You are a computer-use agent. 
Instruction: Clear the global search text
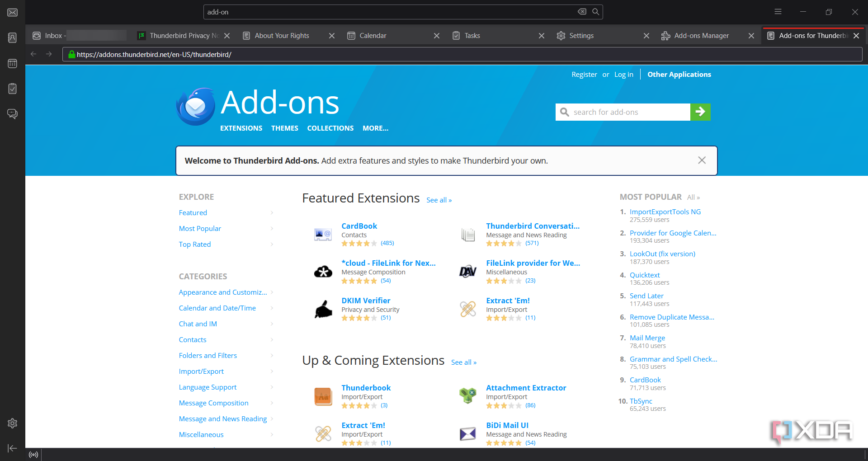pos(582,12)
